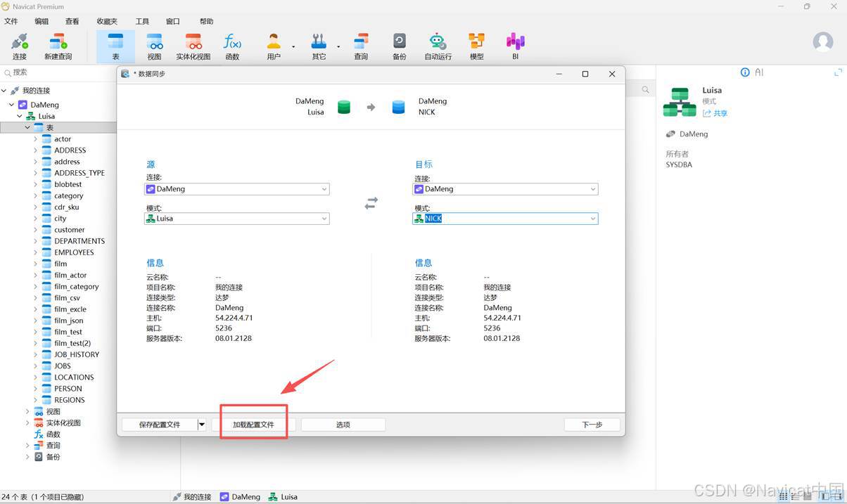The height and width of the screenshot is (504, 847).
Task: Click the swap source and target arrows
Action: pyautogui.click(x=371, y=203)
